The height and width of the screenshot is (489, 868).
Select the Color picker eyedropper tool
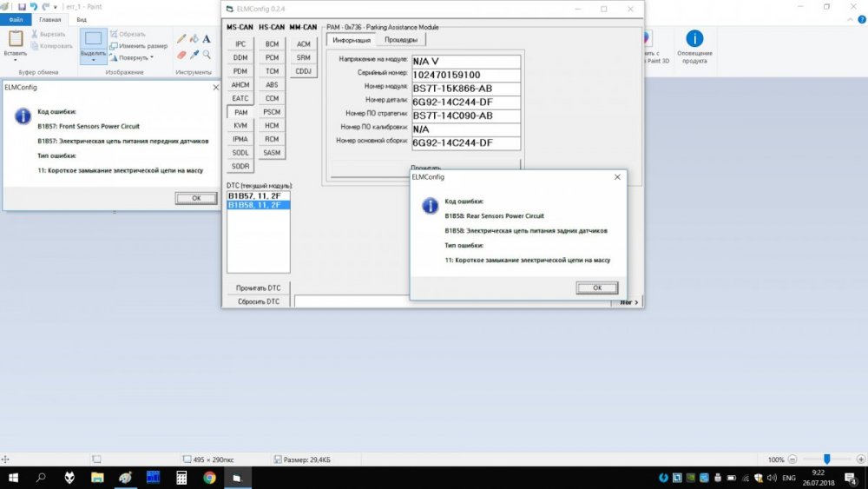[194, 54]
